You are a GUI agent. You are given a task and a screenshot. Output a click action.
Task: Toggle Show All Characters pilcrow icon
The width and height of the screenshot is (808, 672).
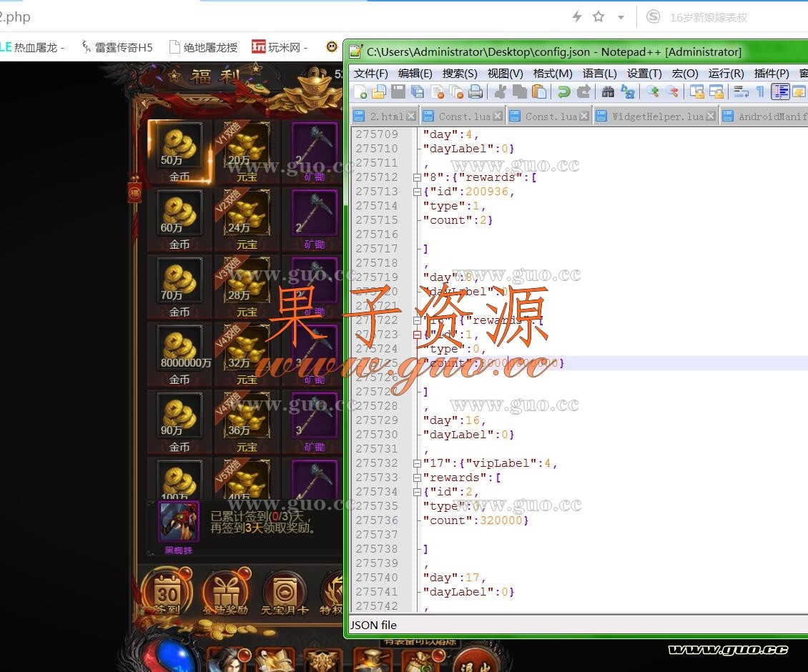pyautogui.click(x=760, y=92)
